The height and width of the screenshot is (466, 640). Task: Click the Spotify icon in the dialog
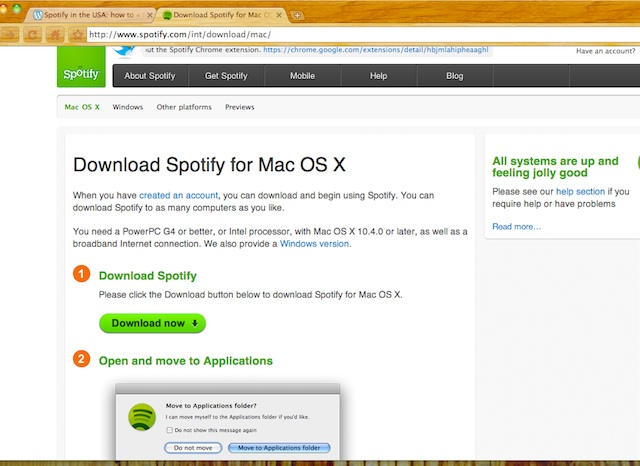(x=142, y=417)
